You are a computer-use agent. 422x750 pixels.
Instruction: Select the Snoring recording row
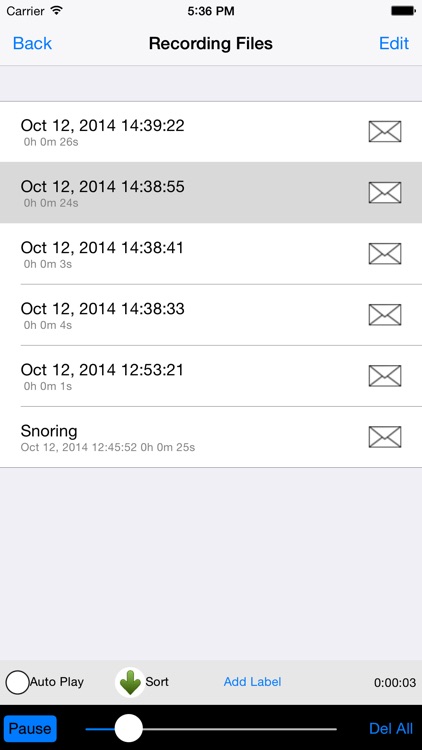pos(211,437)
